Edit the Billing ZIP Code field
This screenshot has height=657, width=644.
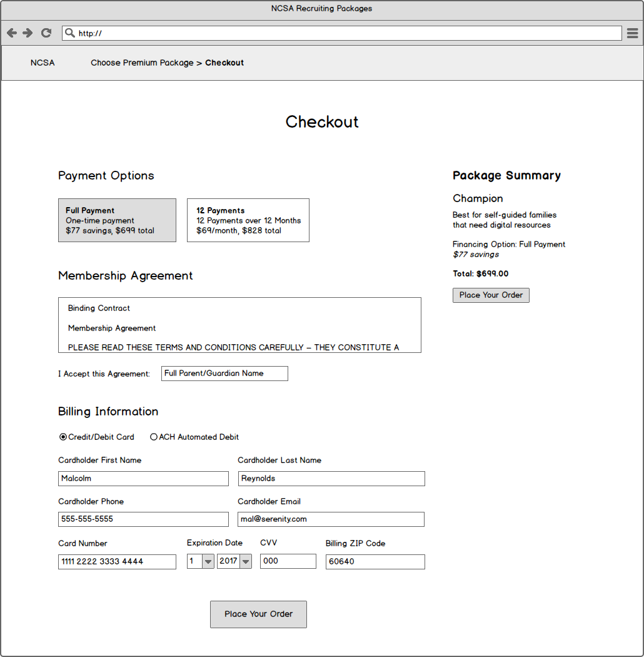point(375,562)
